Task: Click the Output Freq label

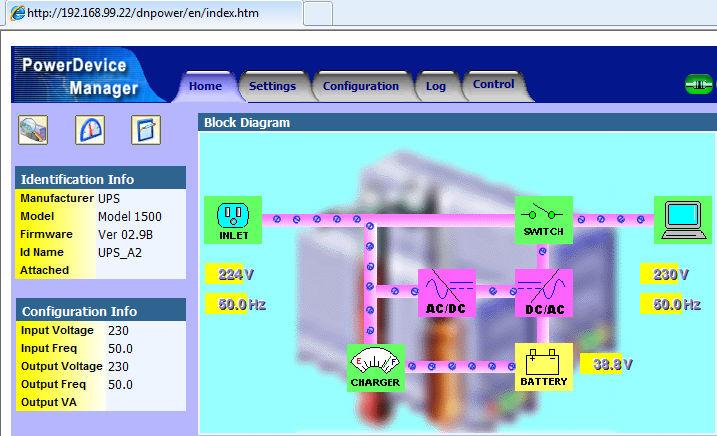Action: pos(54,384)
